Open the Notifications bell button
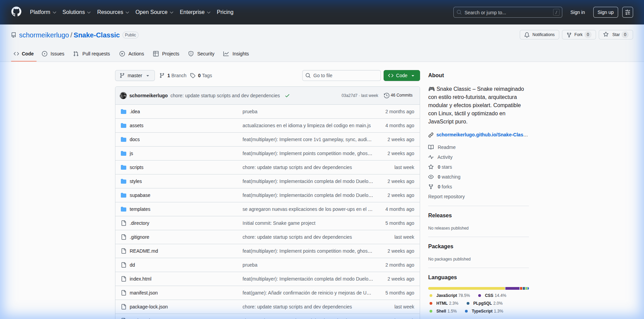Screen dimensions: 644x319 pyautogui.click(x=539, y=35)
